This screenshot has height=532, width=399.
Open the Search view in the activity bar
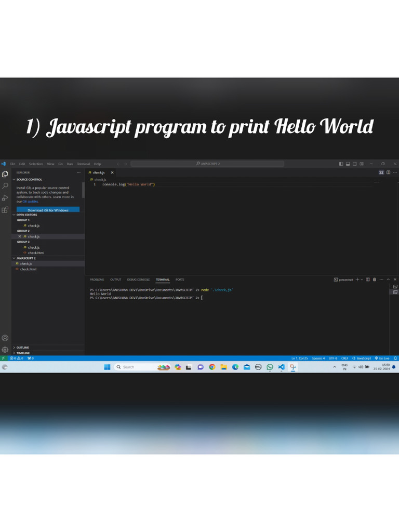click(5, 185)
